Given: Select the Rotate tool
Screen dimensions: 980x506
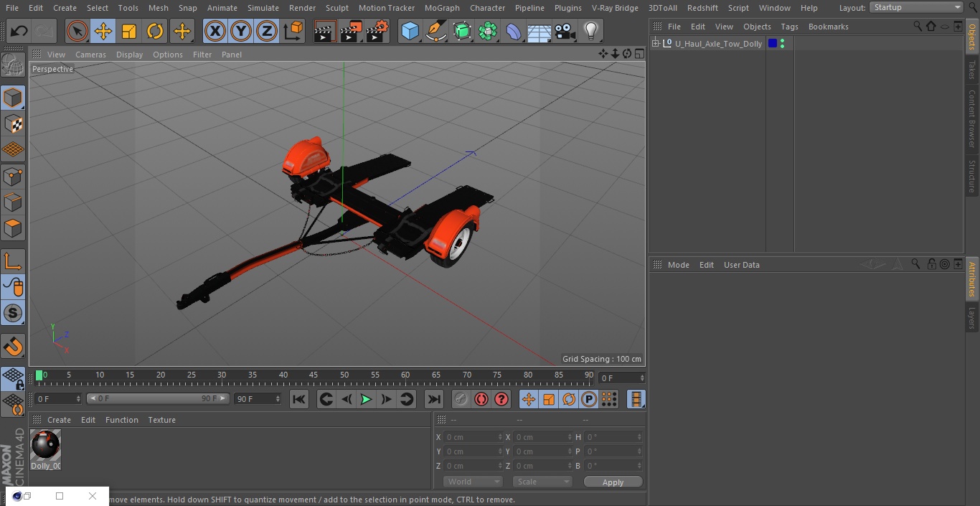Looking at the screenshot, I should (155, 31).
